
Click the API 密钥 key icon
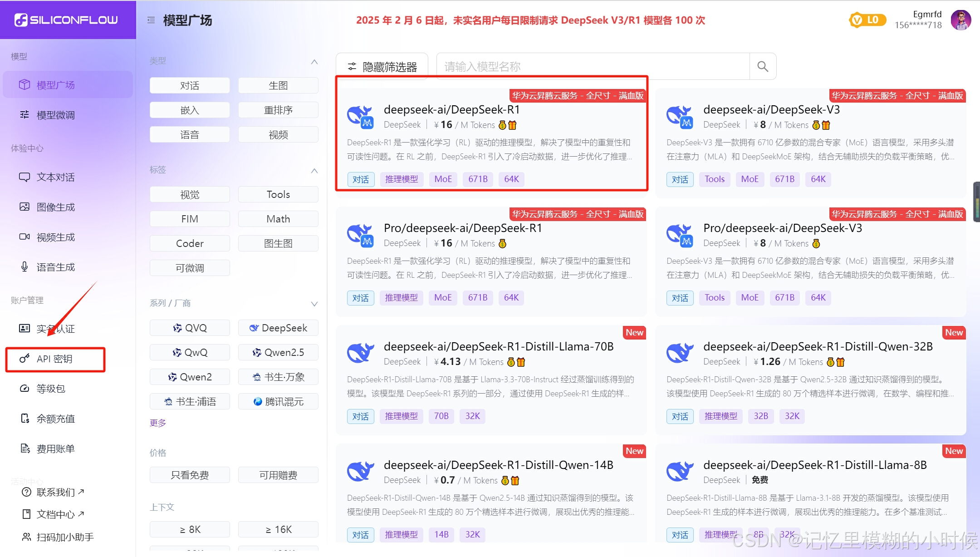[24, 359]
